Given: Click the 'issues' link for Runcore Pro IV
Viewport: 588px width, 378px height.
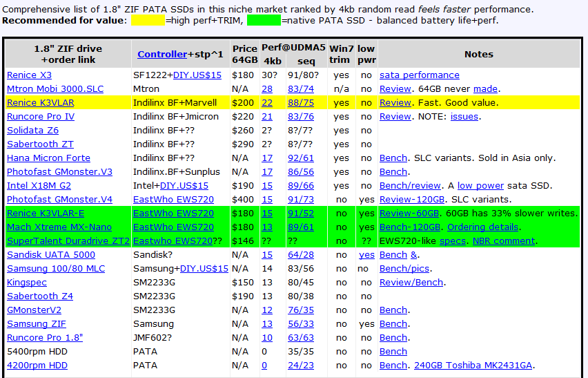Looking at the screenshot, I should pos(464,117).
